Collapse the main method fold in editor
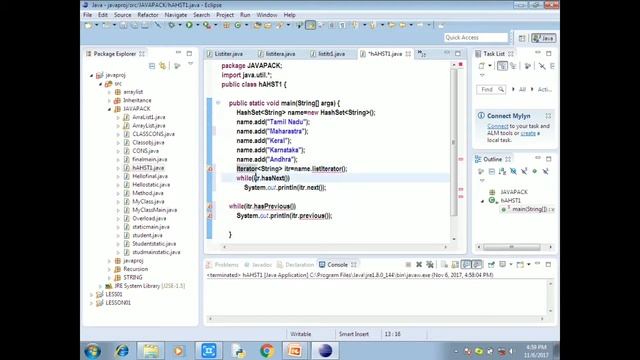This screenshot has width=640, height=360. click(x=218, y=103)
